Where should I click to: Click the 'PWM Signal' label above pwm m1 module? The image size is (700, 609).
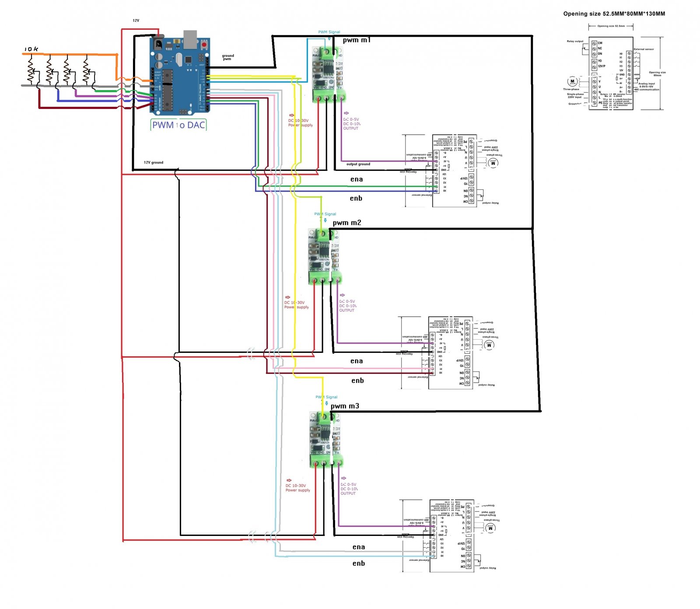329,32
